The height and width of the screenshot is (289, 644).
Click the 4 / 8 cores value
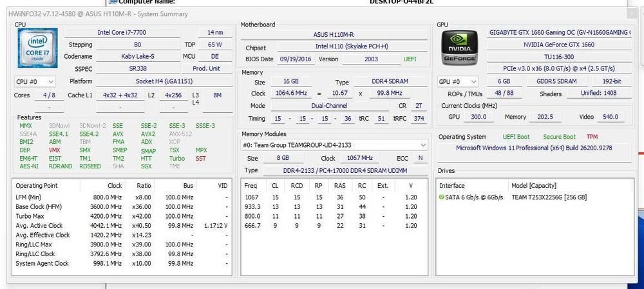click(49, 95)
